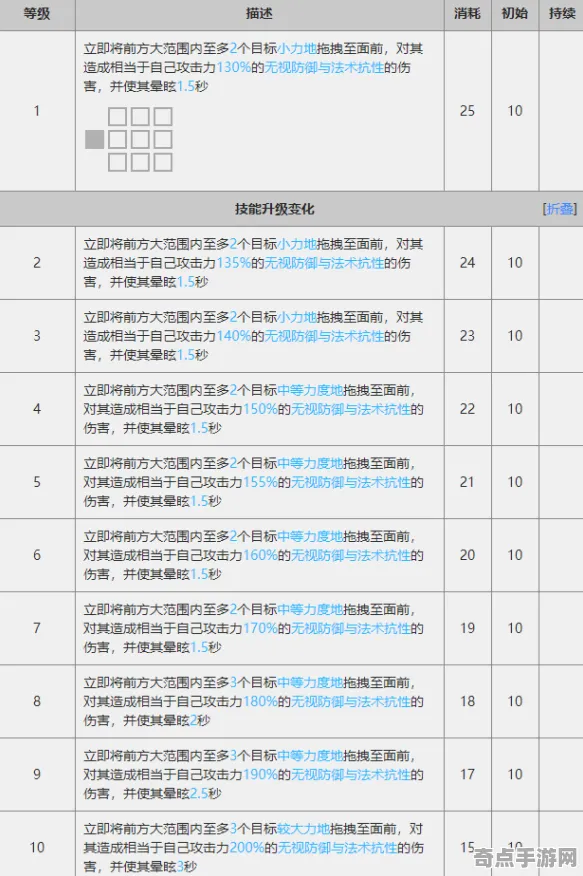Open the 小力地 link in the level 2 row

(297, 244)
